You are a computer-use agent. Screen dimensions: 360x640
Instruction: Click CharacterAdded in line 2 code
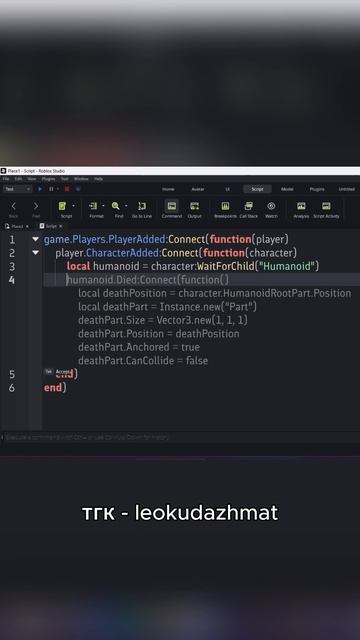(122, 253)
